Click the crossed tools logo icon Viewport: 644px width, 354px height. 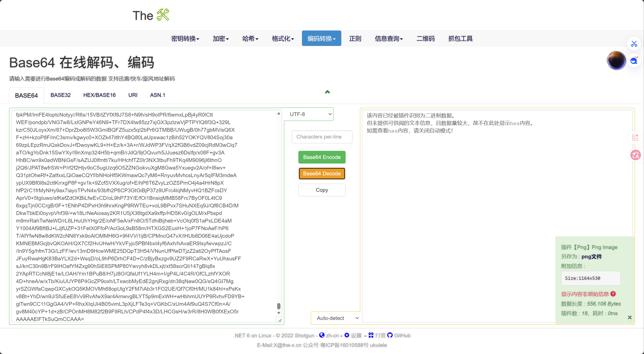click(163, 15)
